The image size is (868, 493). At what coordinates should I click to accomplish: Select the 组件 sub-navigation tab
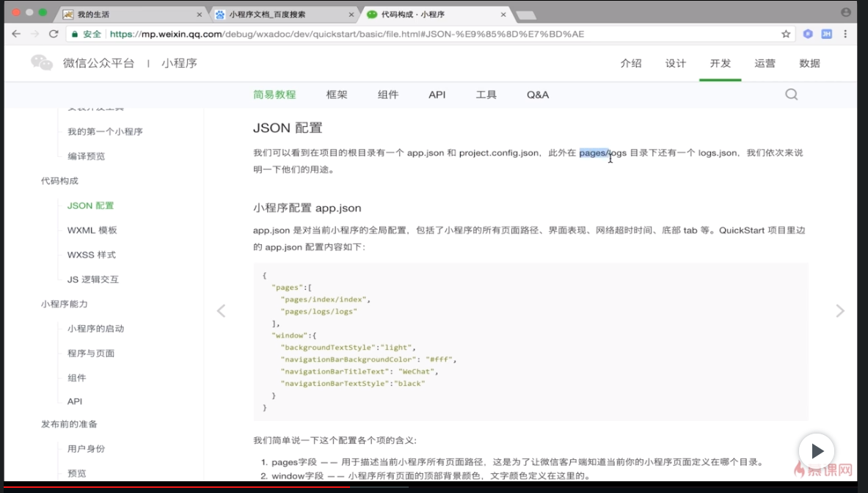[x=388, y=95]
